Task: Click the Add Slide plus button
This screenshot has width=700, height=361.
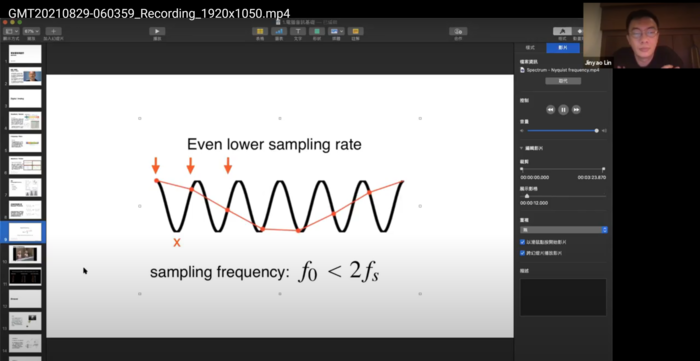Action: point(54,31)
